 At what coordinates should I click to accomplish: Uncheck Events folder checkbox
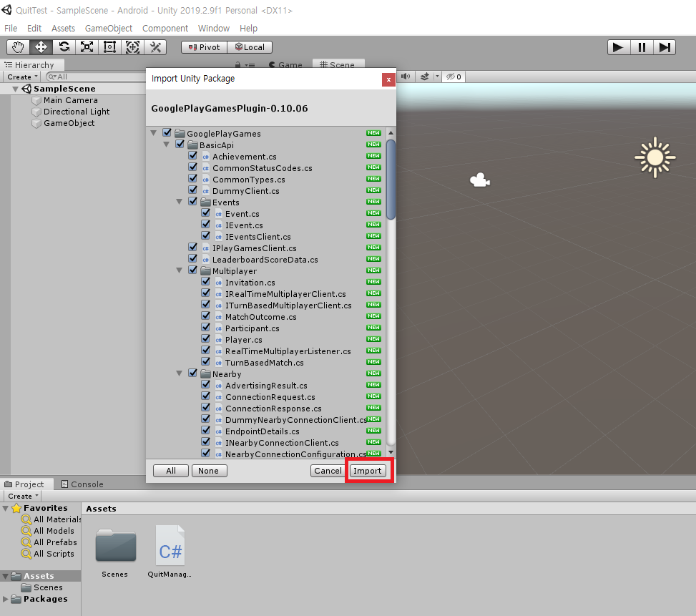(192, 202)
